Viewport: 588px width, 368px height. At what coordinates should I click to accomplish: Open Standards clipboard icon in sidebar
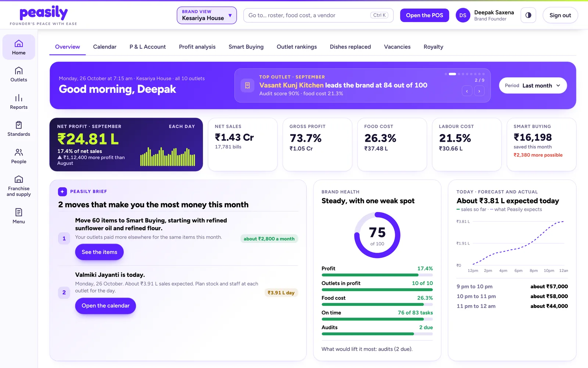pos(19,125)
